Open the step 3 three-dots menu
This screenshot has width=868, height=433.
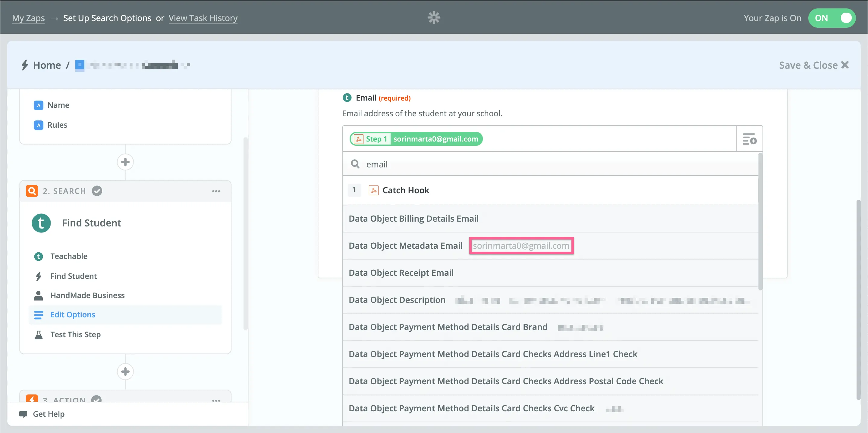(x=216, y=400)
